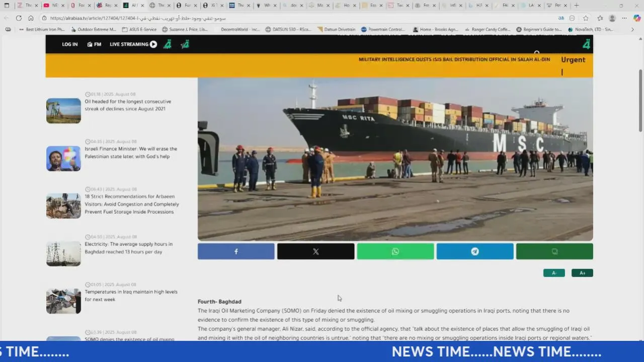
Task: Share article on Telegram
Action: 475,251
